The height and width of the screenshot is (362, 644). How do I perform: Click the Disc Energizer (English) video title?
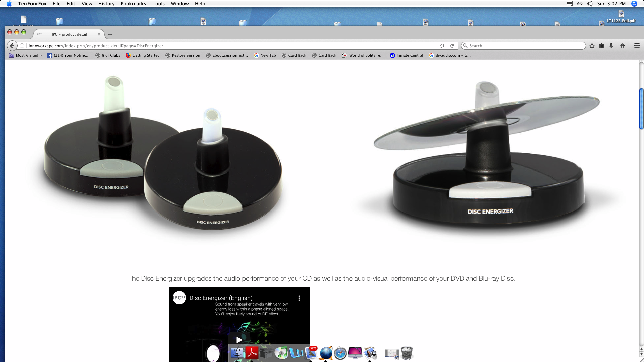tap(221, 298)
